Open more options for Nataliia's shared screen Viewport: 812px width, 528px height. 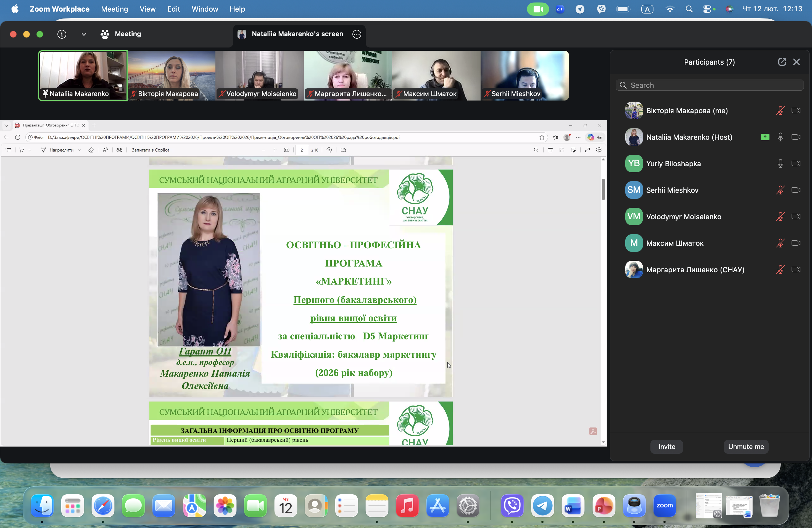point(357,34)
